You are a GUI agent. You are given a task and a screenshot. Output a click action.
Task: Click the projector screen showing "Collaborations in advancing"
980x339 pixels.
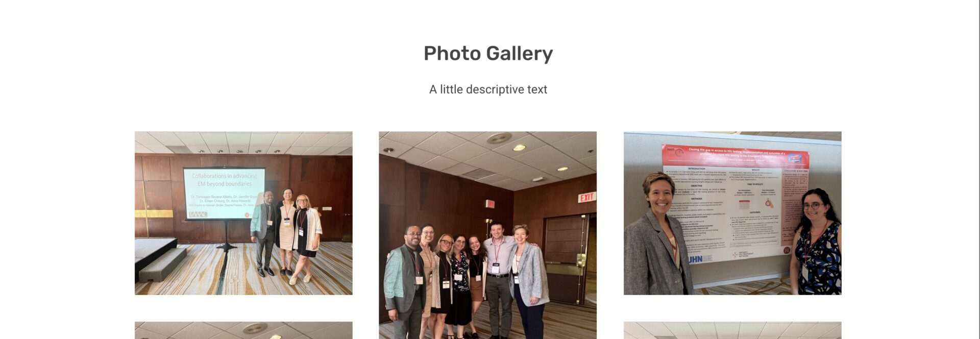[x=224, y=193]
